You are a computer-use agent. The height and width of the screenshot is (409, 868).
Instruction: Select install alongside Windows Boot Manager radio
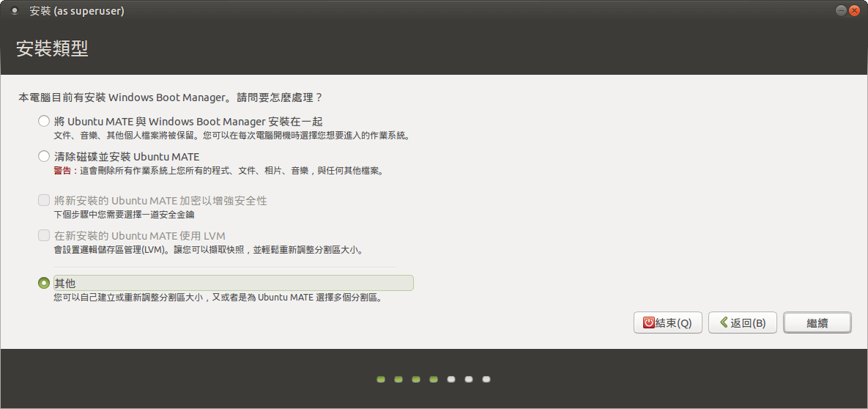(44, 122)
